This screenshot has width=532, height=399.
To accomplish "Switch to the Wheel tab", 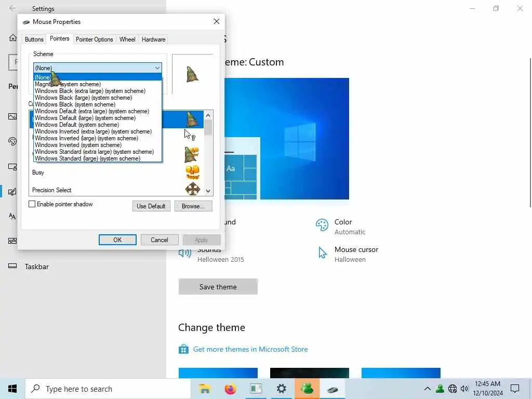I will tap(127, 39).
